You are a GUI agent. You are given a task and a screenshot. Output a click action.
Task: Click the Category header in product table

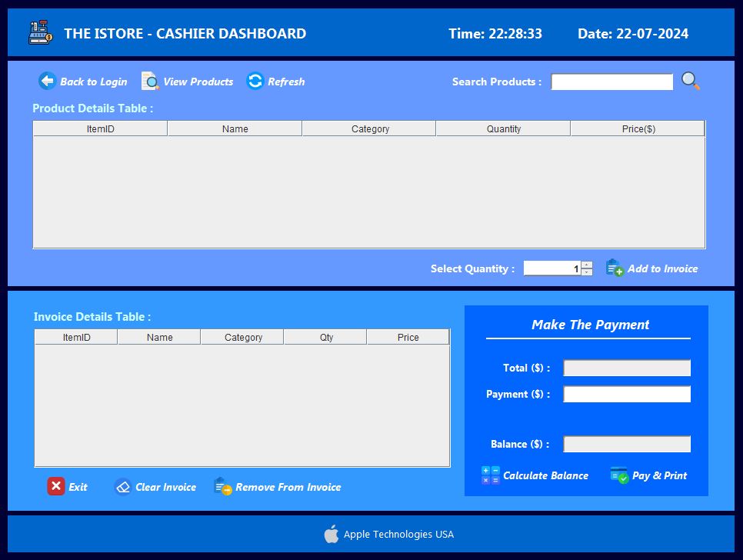pyautogui.click(x=370, y=129)
